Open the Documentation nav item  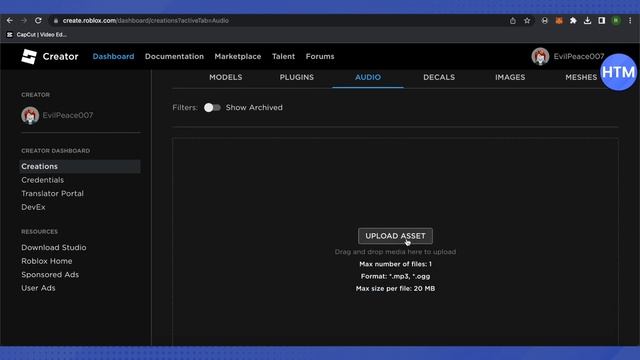(174, 56)
